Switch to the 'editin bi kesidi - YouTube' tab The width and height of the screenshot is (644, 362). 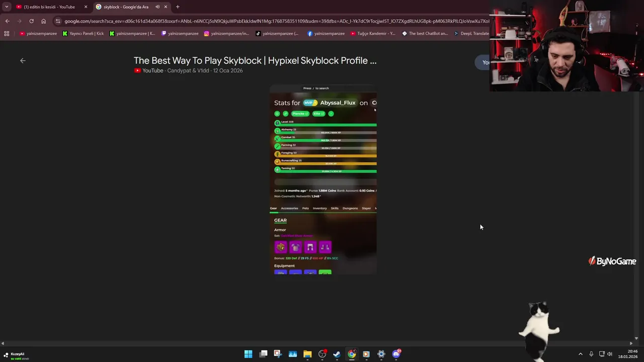click(x=49, y=7)
